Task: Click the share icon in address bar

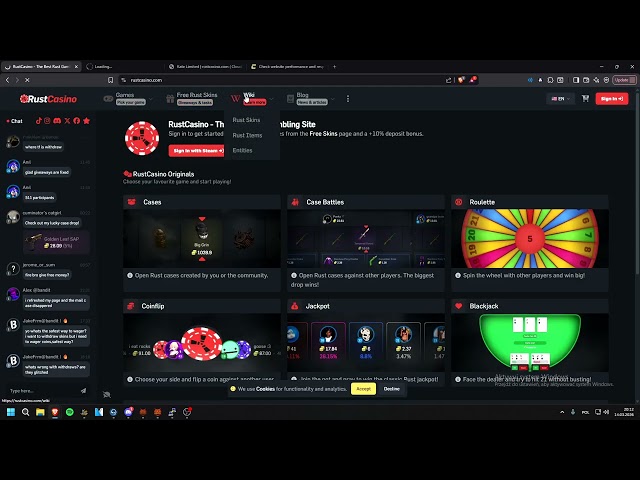Action: (449, 80)
